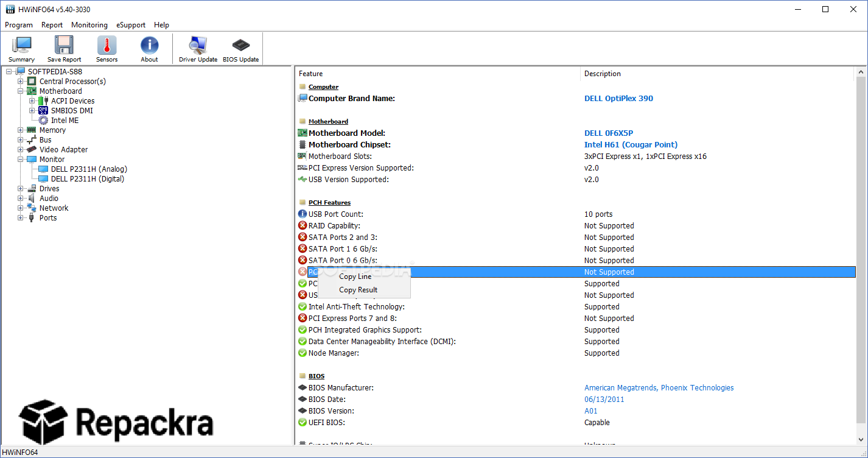
Task: Select the PCH Integrated Graphics Support row
Action: pyautogui.click(x=576, y=330)
